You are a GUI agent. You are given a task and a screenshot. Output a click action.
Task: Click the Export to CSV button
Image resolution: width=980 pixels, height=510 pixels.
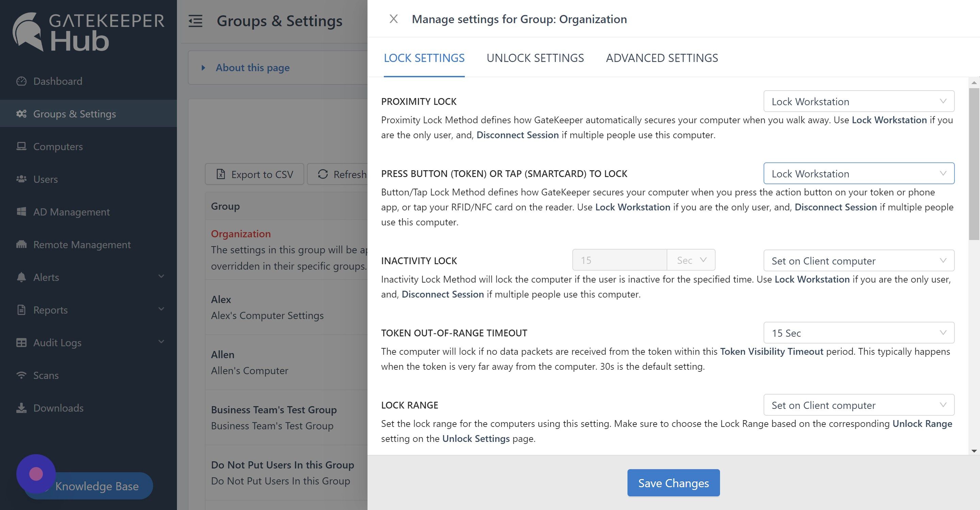(254, 174)
